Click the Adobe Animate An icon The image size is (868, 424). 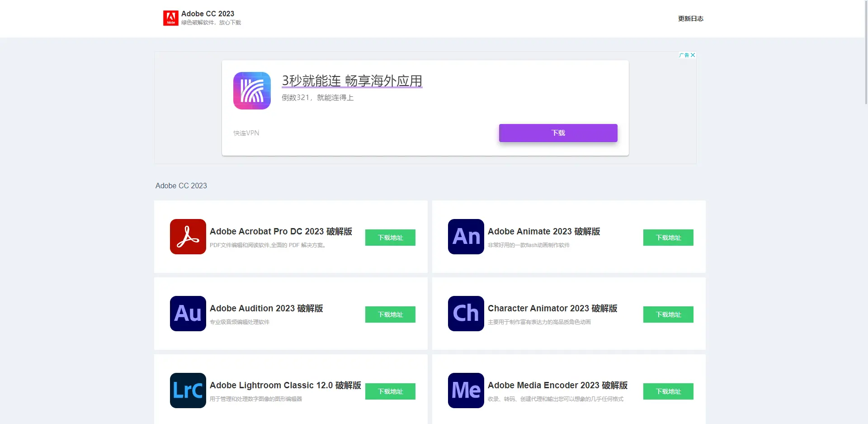point(466,237)
